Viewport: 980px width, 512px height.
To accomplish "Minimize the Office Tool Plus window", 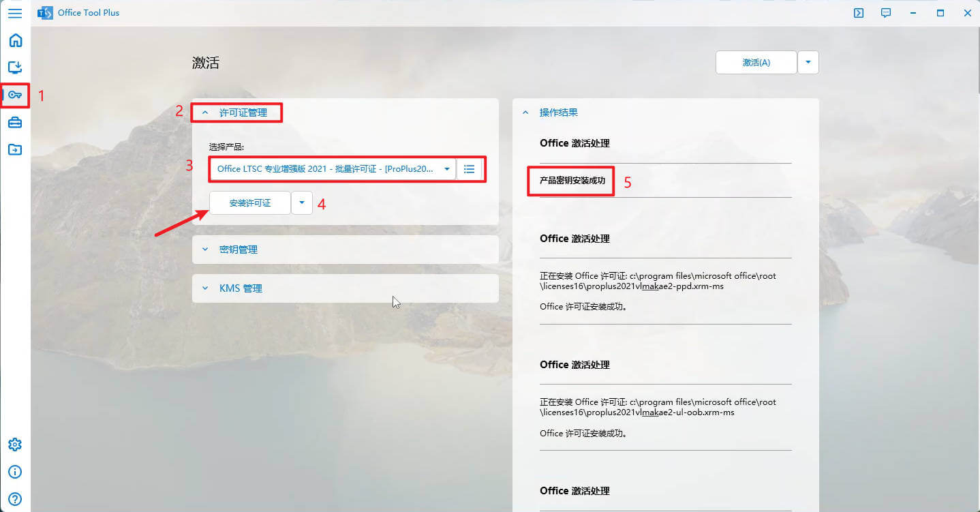I will pos(913,13).
